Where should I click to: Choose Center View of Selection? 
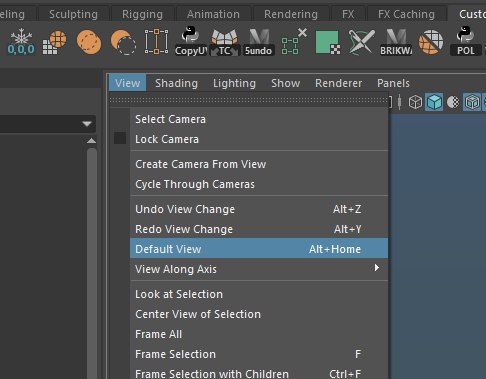point(259,314)
